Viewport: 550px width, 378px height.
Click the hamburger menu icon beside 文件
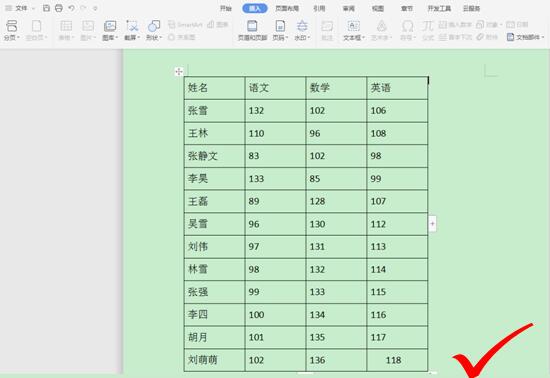[8, 8]
